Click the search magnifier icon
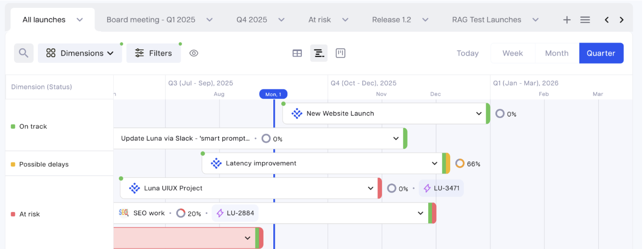Image resolution: width=644 pixels, height=249 pixels. point(23,53)
